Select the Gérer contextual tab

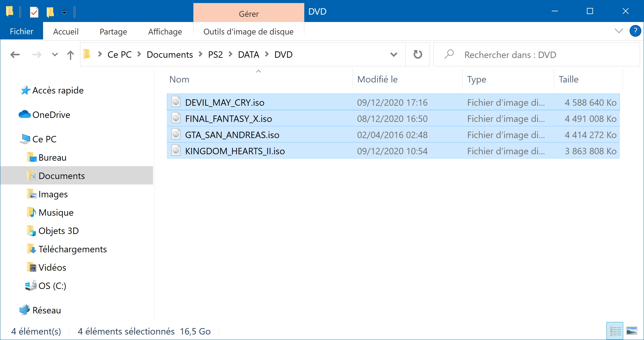[249, 13]
